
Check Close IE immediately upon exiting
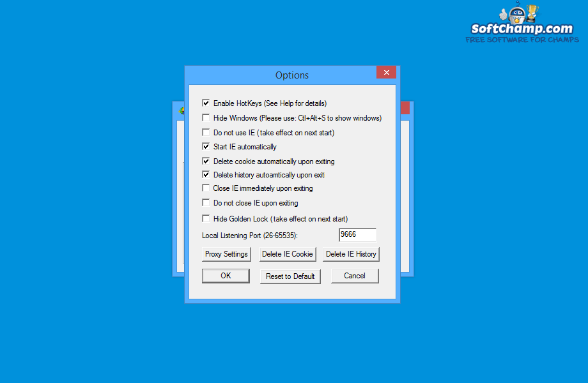click(206, 188)
